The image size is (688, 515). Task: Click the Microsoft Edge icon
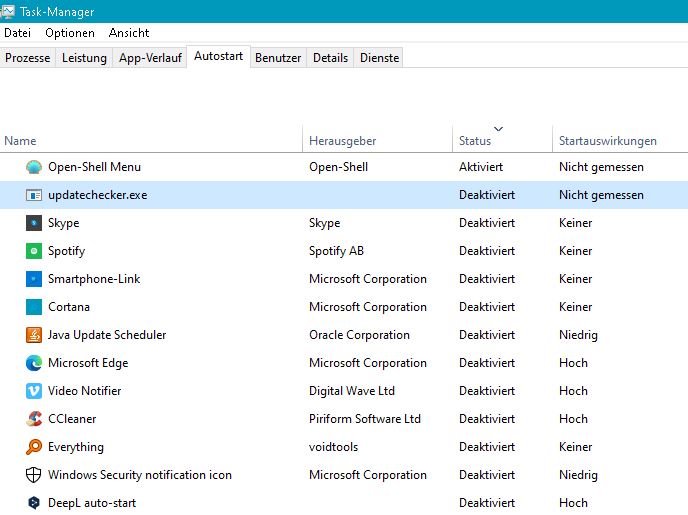34,363
